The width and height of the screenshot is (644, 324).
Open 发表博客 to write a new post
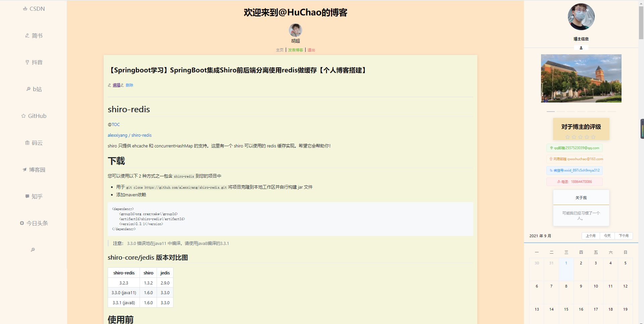[295, 50]
